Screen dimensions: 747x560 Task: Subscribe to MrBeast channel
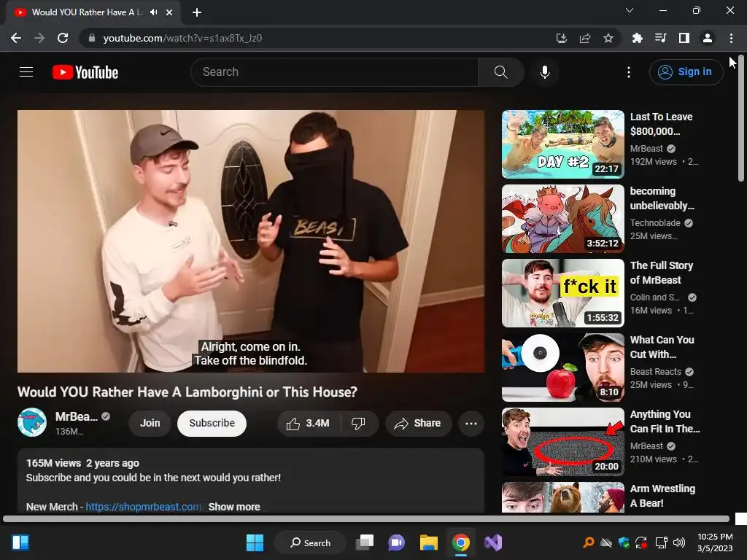[212, 424]
